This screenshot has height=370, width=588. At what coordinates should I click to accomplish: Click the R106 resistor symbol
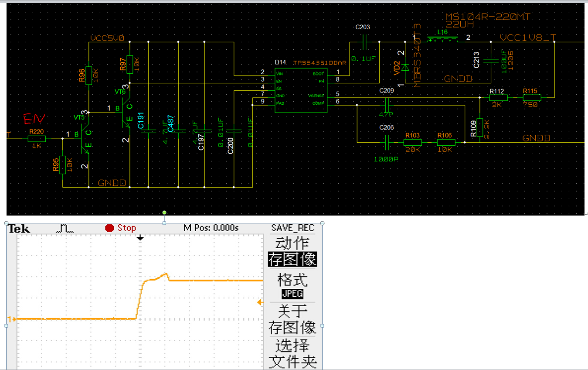(446, 142)
